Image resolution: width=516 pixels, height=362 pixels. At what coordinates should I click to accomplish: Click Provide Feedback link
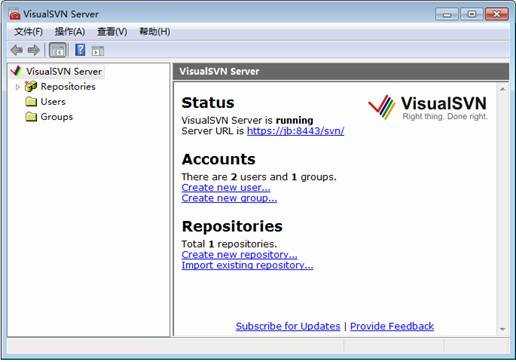tap(392, 326)
